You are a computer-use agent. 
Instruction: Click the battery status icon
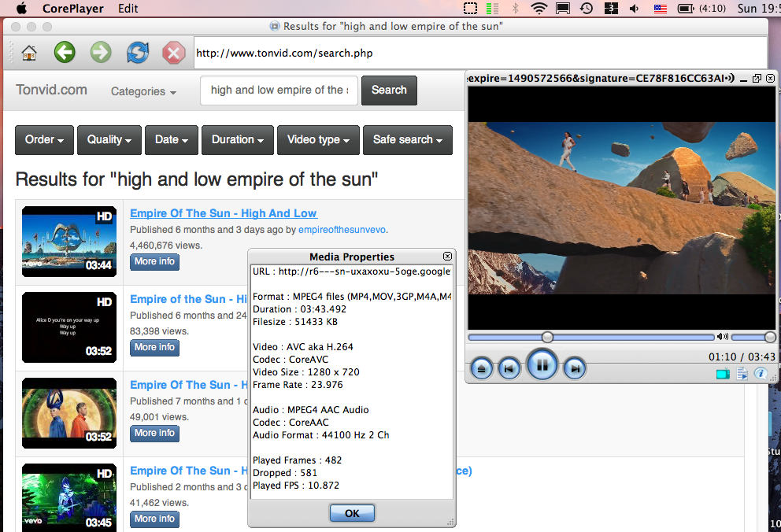click(x=686, y=9)
